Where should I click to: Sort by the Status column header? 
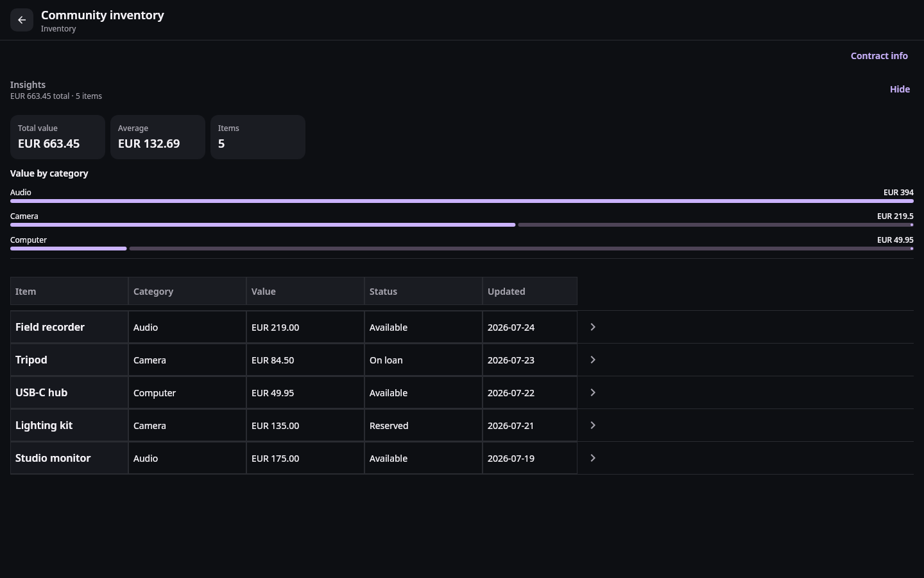click(x=424, y=291)
